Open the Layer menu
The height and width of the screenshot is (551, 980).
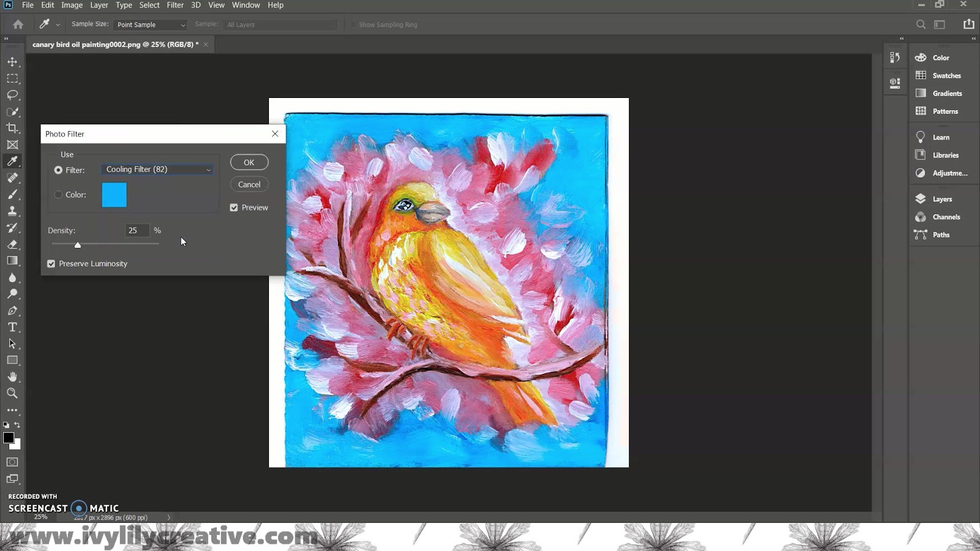point(99,5)
